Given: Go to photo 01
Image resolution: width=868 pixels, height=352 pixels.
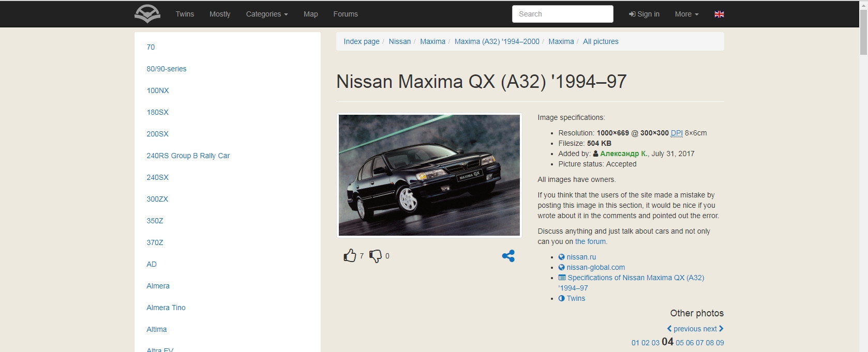Looking at the screenshot, I should coord(635,343).
